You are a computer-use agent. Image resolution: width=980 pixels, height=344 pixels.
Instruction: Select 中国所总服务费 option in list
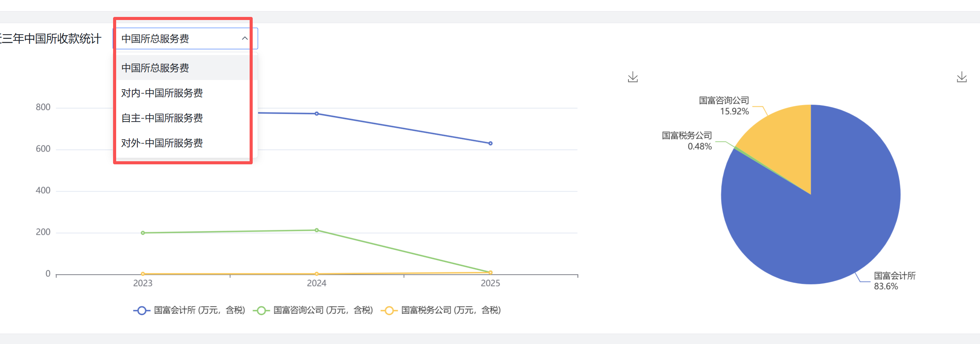(x=155, y=68)
